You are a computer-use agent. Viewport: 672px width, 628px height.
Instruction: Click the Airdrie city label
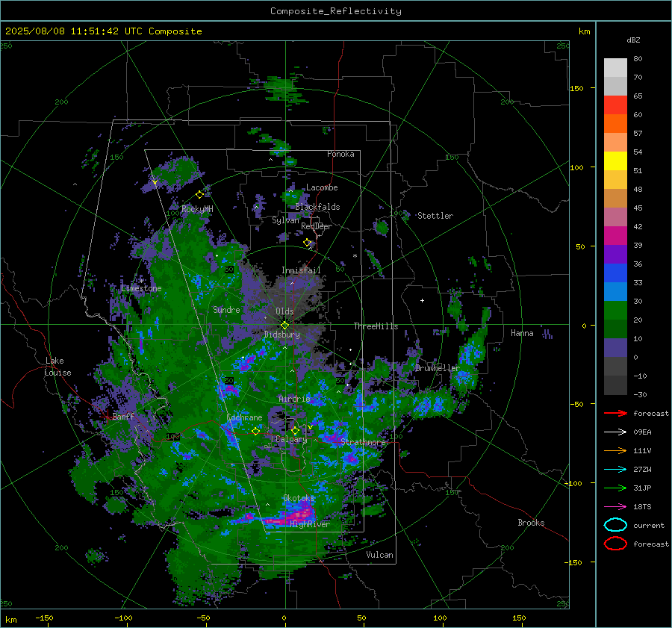click(294, 399)
